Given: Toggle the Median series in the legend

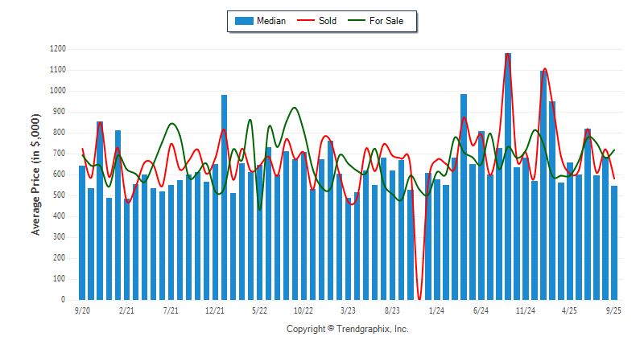Looking at the screenshot, I should [x=270, y=21].
